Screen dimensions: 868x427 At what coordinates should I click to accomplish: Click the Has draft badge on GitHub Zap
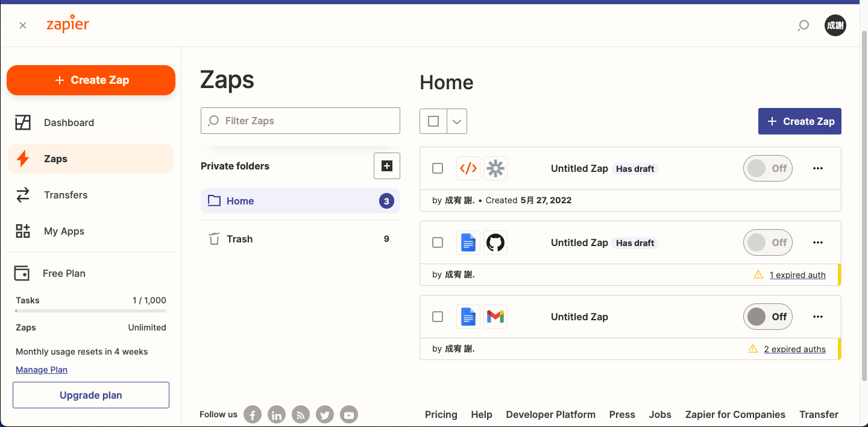point(635,243)
